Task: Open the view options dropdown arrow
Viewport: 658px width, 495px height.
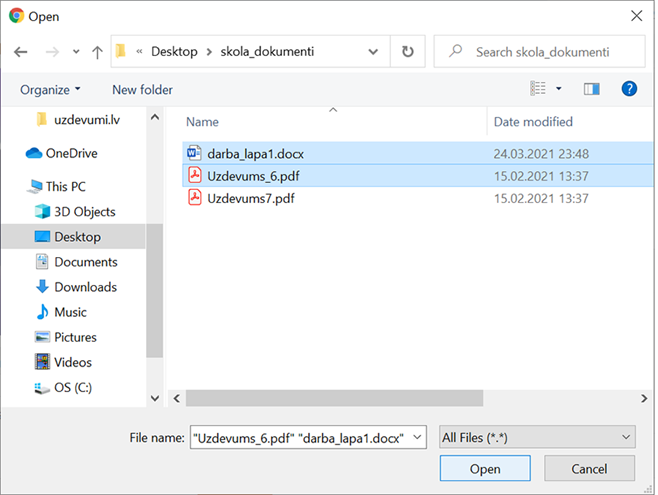Action: 559,89
